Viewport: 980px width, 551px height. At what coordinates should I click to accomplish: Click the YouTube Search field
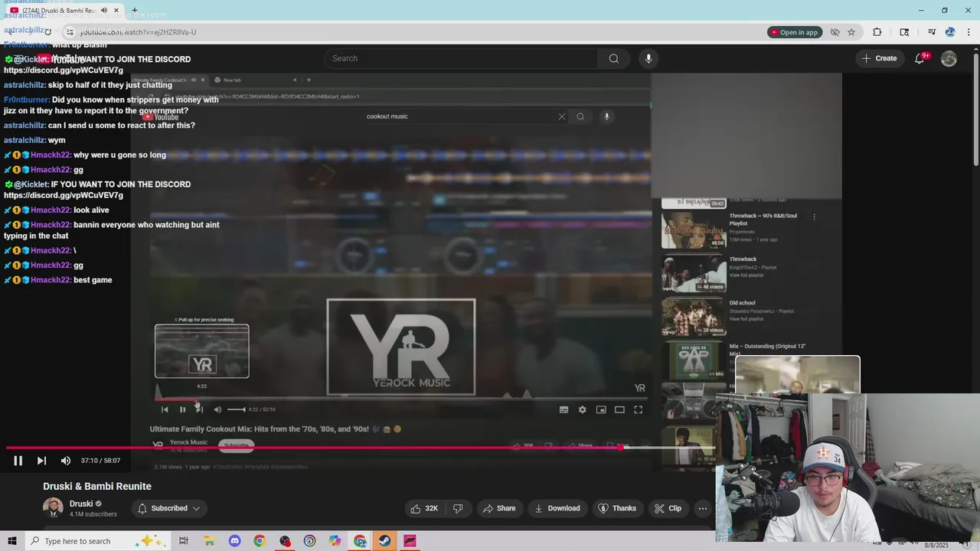pyautogui.click(x=461, y=58)
